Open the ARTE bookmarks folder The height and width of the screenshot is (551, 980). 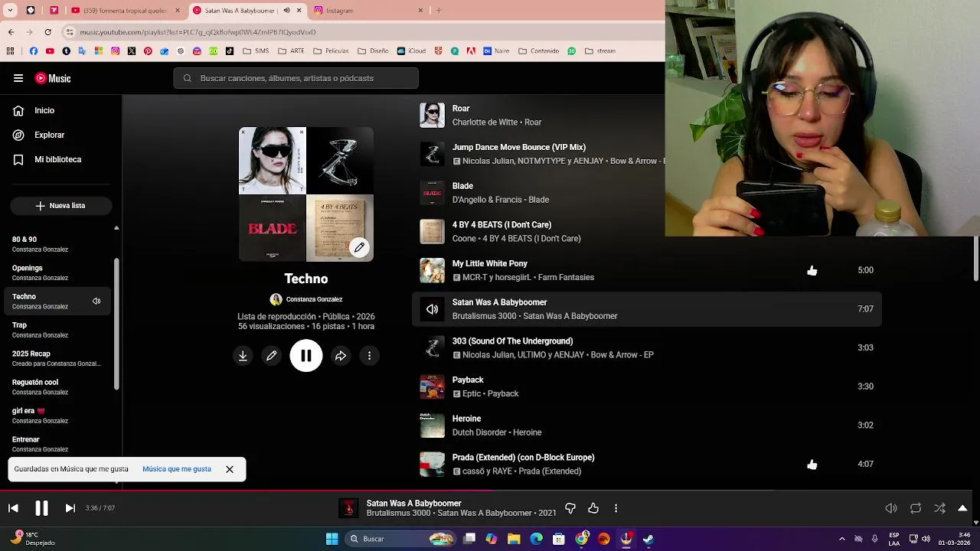pyautogui.click(x=291, y=51)
